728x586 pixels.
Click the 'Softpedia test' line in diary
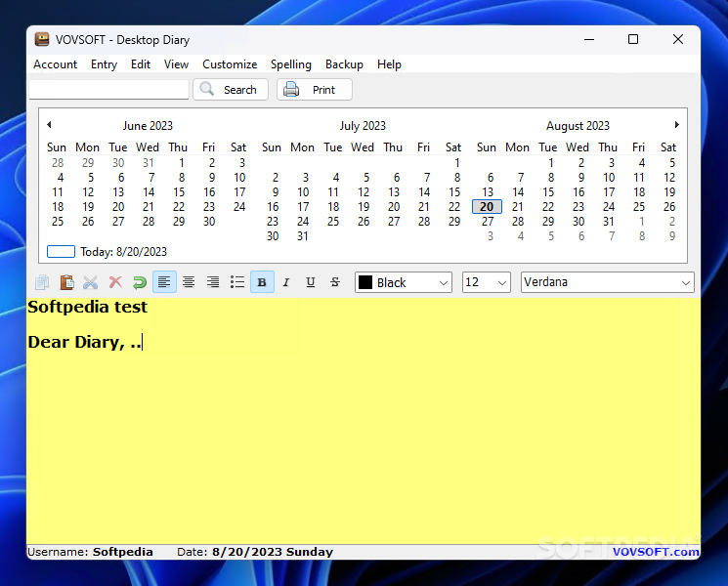click(x=87, y=307)
